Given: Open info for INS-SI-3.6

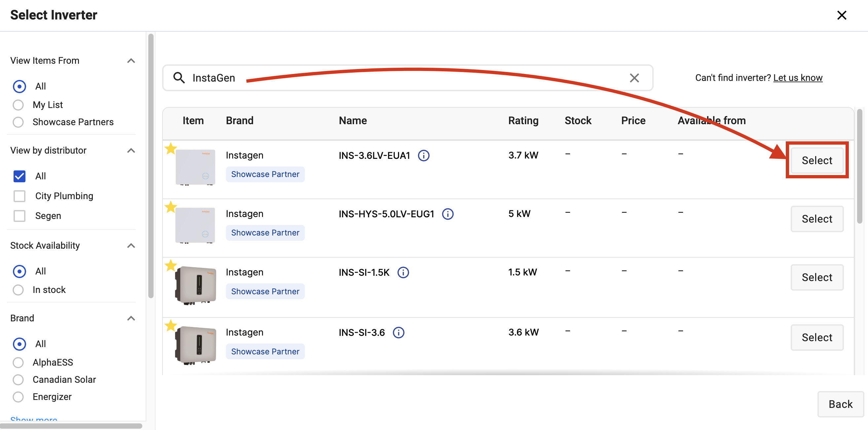Looking at the screenshot, I should click(398, 333).
